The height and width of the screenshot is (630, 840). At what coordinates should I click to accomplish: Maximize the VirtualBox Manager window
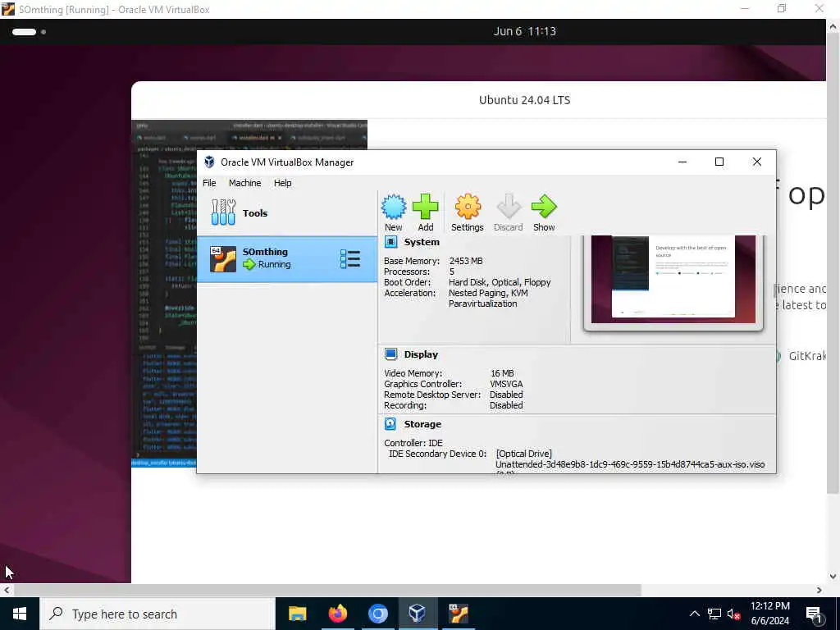point(719,162)
